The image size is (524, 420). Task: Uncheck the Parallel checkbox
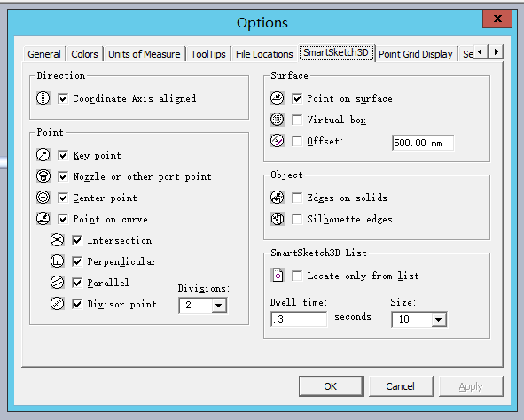[x=77, y=283]
